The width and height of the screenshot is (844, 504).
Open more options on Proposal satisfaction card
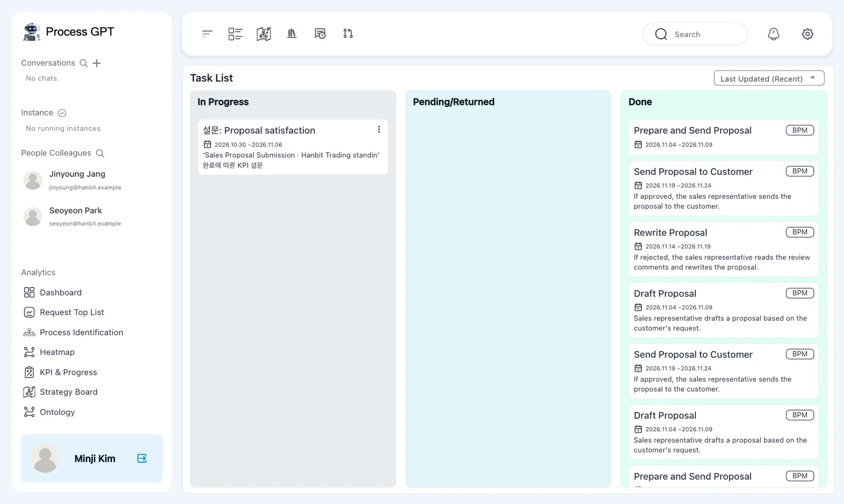pos(379,130)
